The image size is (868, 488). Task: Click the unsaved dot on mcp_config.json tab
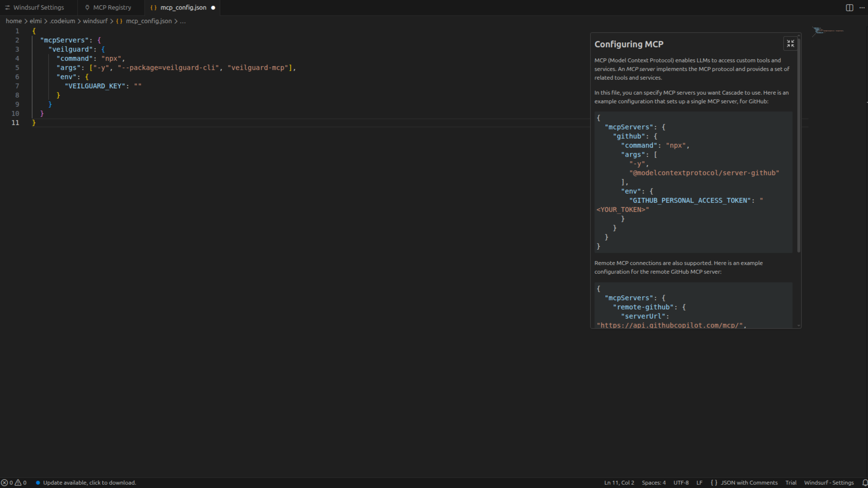coord(213,8)
